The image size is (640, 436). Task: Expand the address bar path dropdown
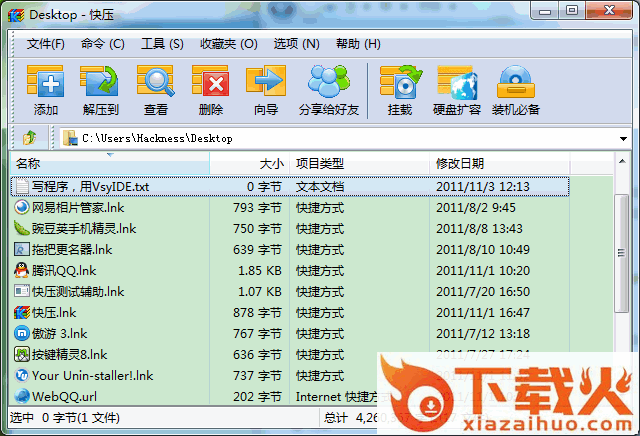[623, 139]
